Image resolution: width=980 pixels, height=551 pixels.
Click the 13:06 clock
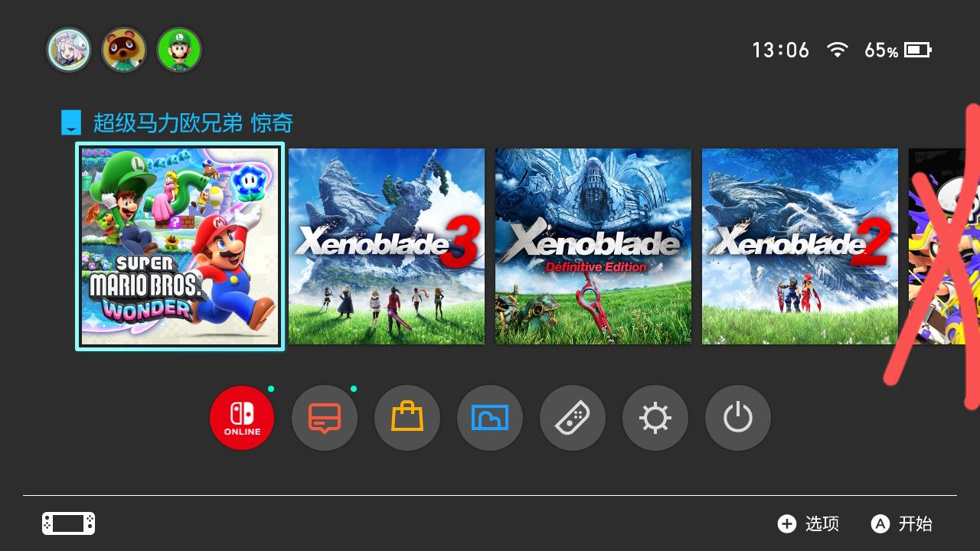click(x=780, y=51)
